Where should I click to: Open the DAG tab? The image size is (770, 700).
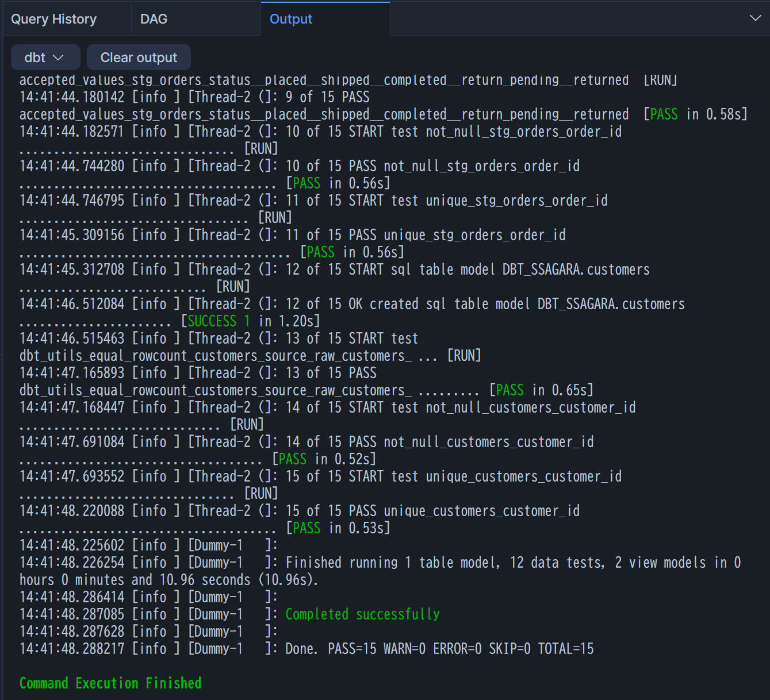[154, 19]
